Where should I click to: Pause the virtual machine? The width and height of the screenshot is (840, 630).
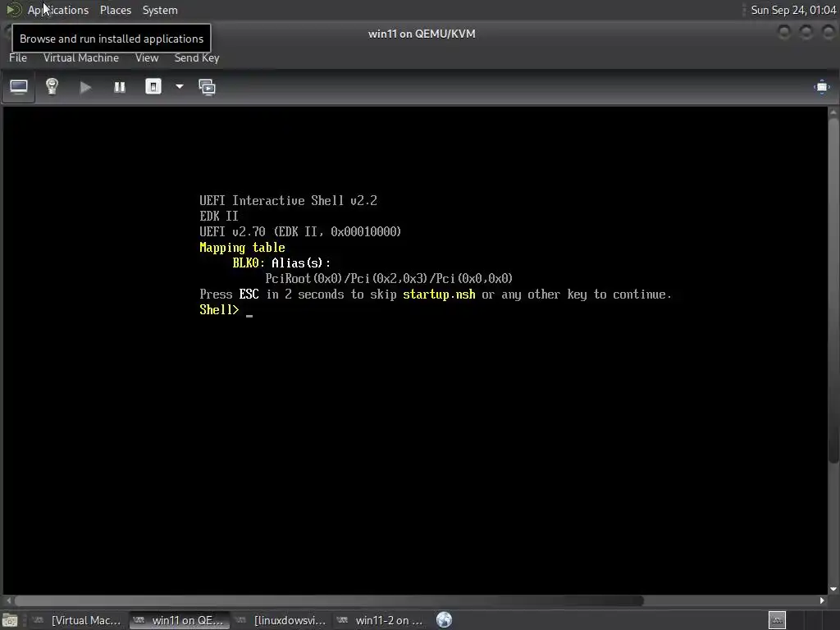click(x=120, y=87)
